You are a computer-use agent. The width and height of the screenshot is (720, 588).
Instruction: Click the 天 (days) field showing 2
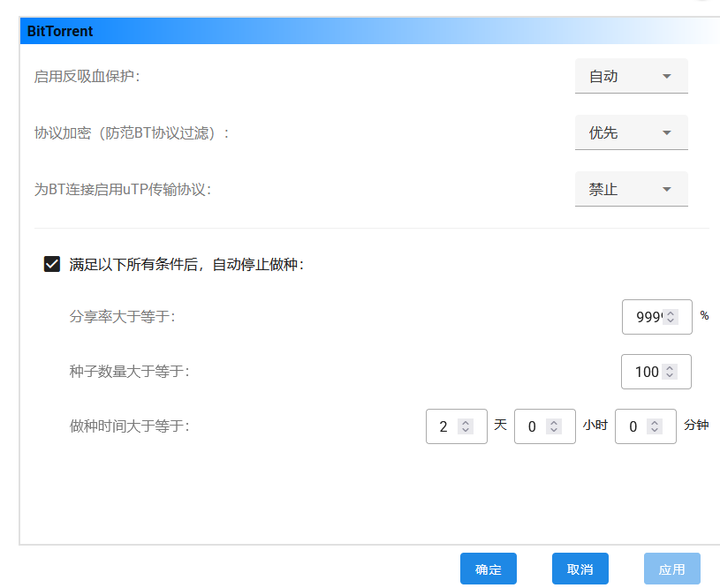pos(443,426)
